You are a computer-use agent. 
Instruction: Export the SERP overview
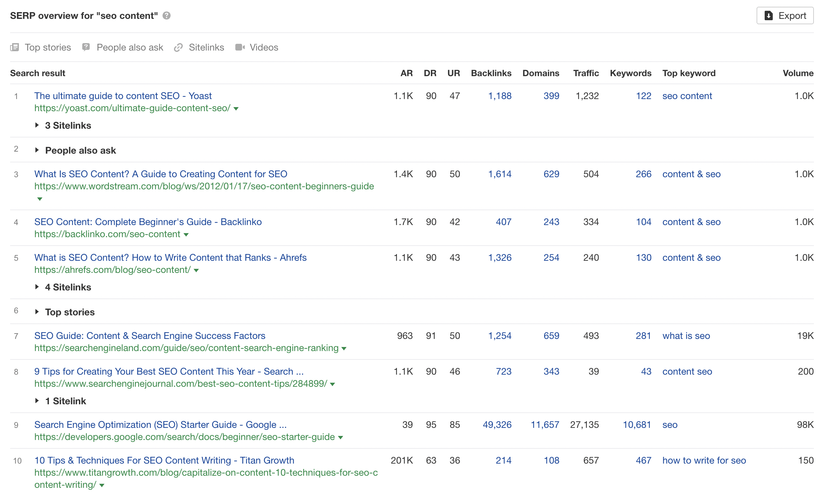point(785,15)
